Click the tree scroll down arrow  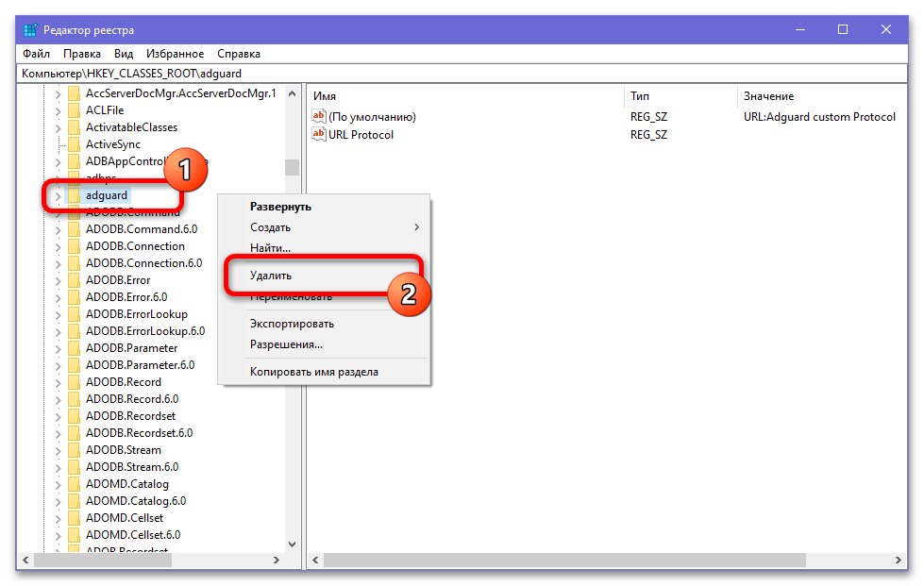click(292, 544)
